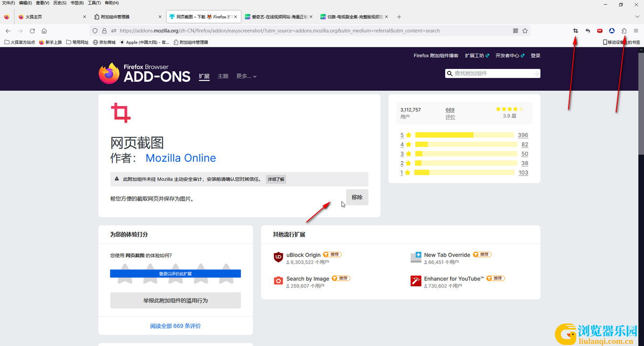Close the 网页截图 add-on tab
This screenshot has width=644, height=346.
235,17
